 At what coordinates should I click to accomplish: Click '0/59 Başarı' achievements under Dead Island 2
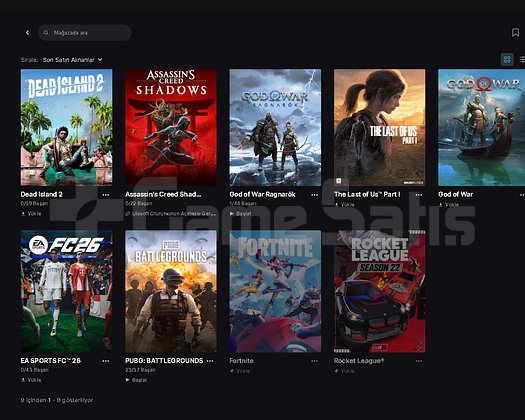point(34,203)
